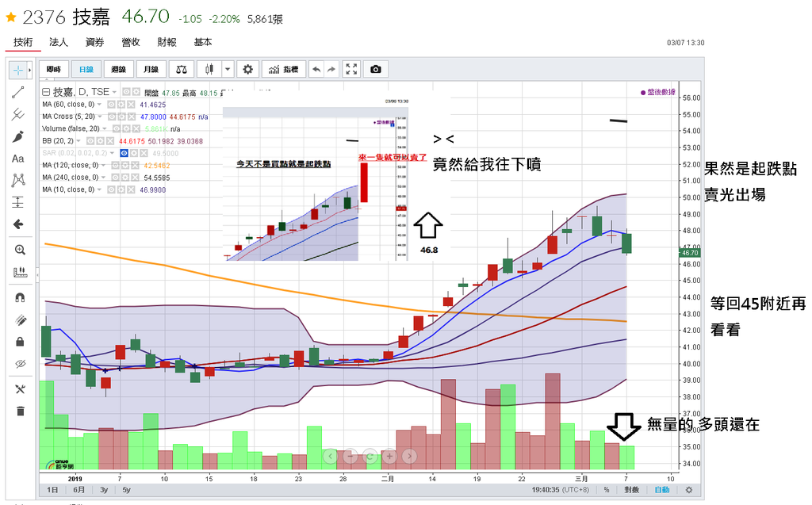Switch to the 財報 tab

pos(167,43)
